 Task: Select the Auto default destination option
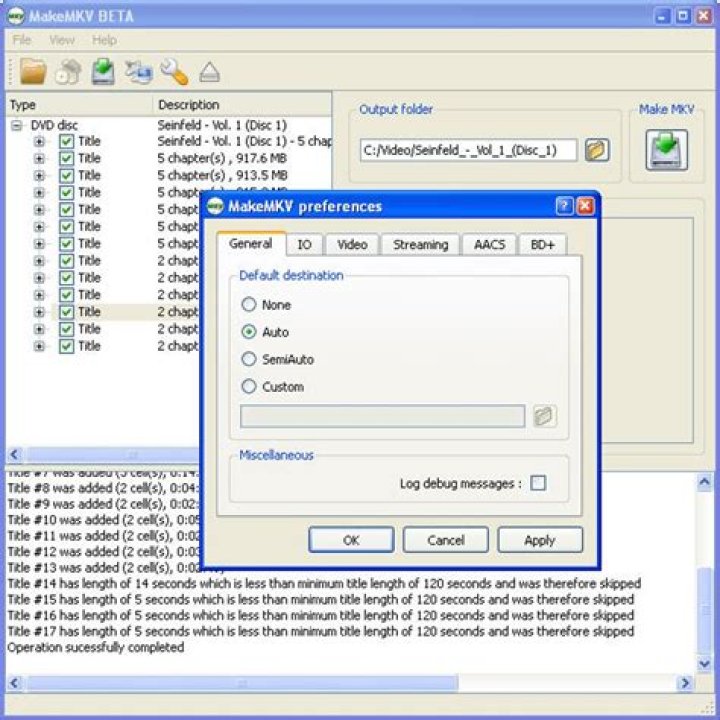pos(249,332)
